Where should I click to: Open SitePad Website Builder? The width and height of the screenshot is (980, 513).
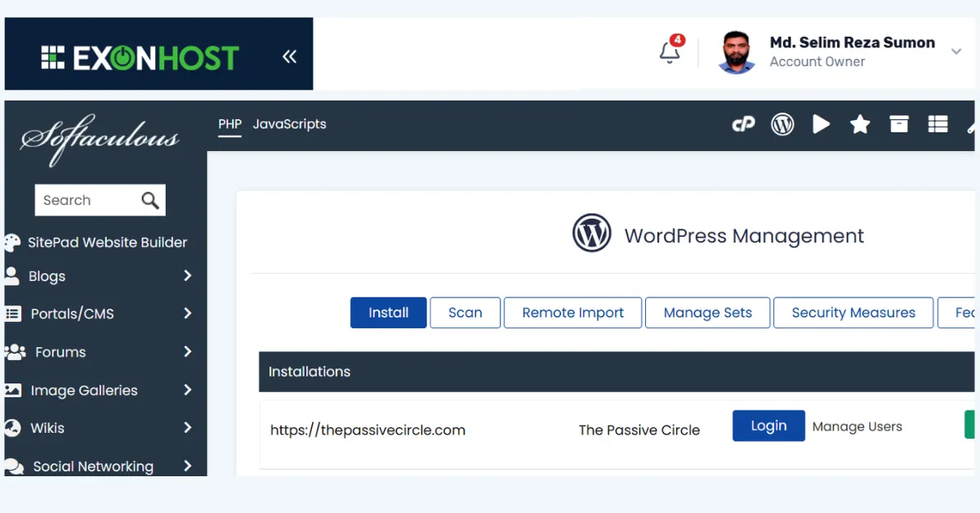coord(107,243)
